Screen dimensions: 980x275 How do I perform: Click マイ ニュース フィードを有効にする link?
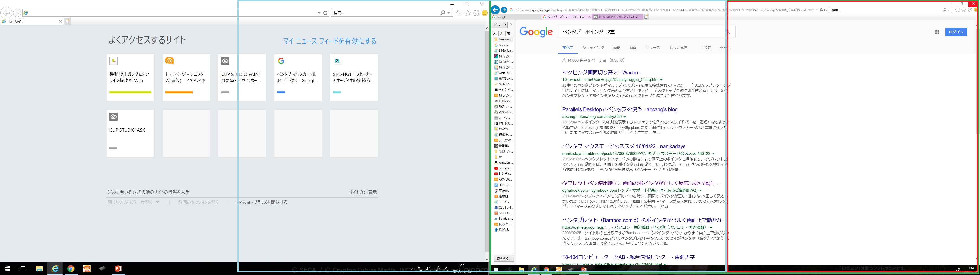click(329, 41)
